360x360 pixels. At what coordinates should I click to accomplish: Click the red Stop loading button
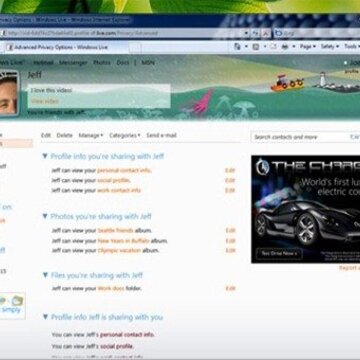[x=265, y=33]
